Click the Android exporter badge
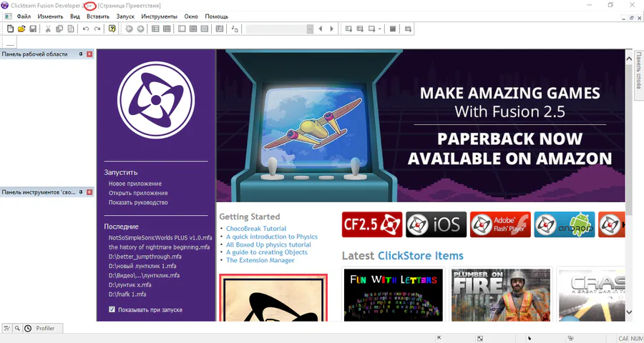The width and height of the screenshot is (644, 343). 565,224
